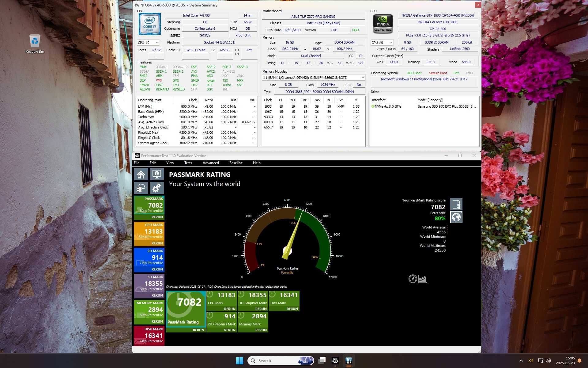Rerun the MEMORY MARK sidebar test
Viewport: 588px width, 368px height.
pos(157,321)
